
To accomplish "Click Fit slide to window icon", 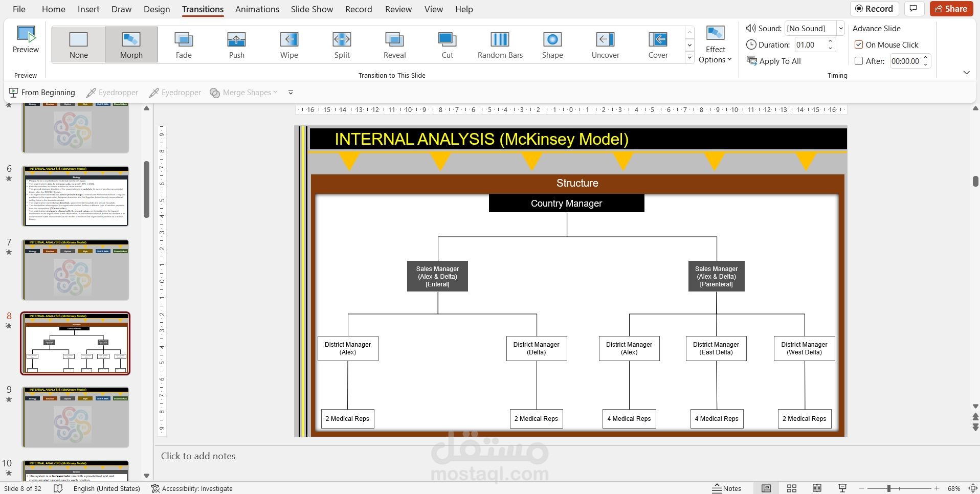I will pos(972,488).
